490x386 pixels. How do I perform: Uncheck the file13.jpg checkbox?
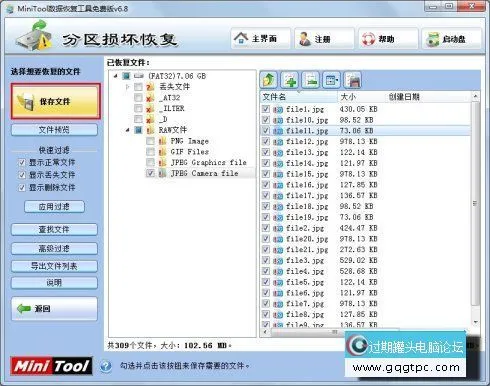click(266, 152)
